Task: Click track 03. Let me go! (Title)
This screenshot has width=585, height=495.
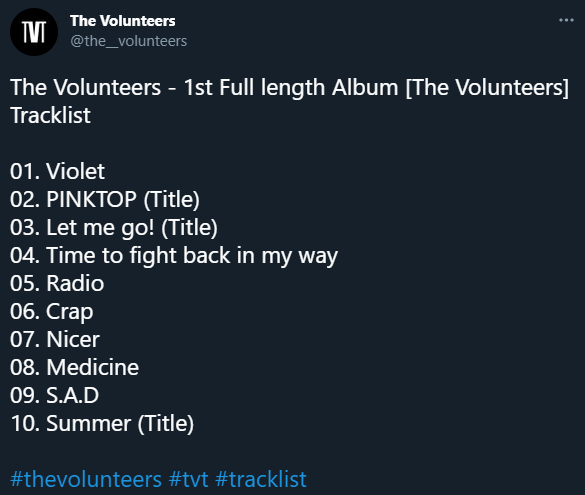Action: coord(114,227)
